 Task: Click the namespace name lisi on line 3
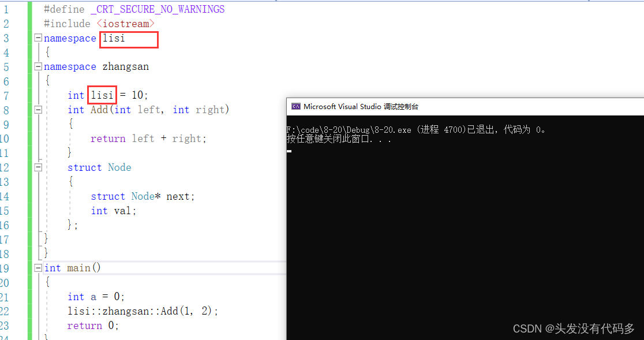[114, 38]
